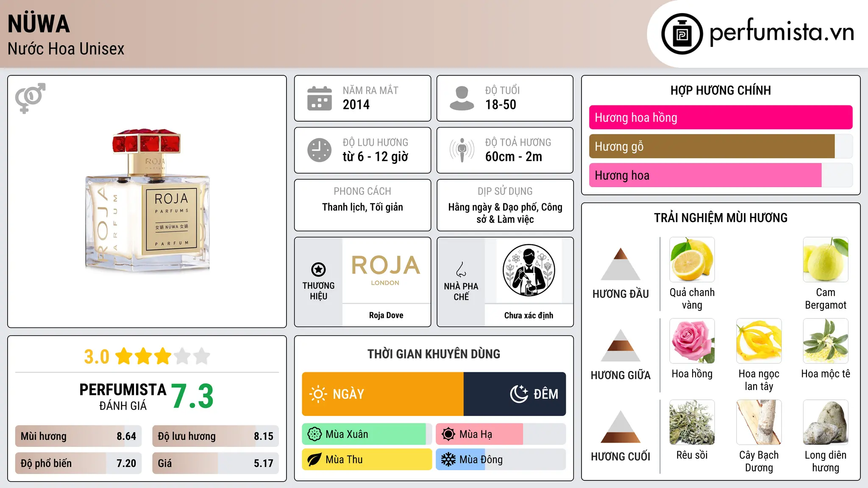Click the 3.0 star rating number

(97, 357)
